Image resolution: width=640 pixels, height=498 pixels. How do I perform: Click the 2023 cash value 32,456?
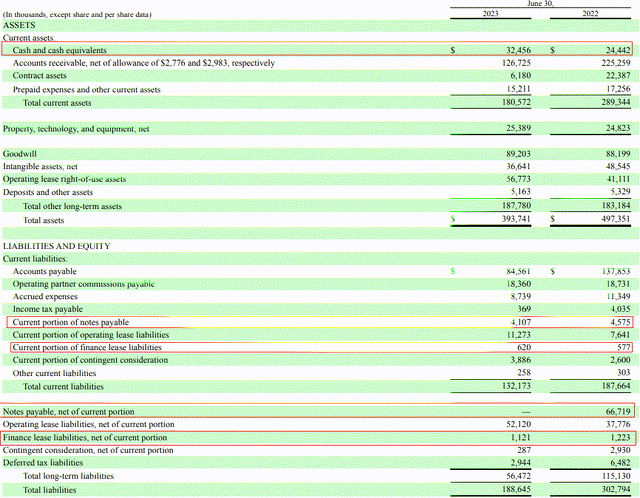point(518,50)
